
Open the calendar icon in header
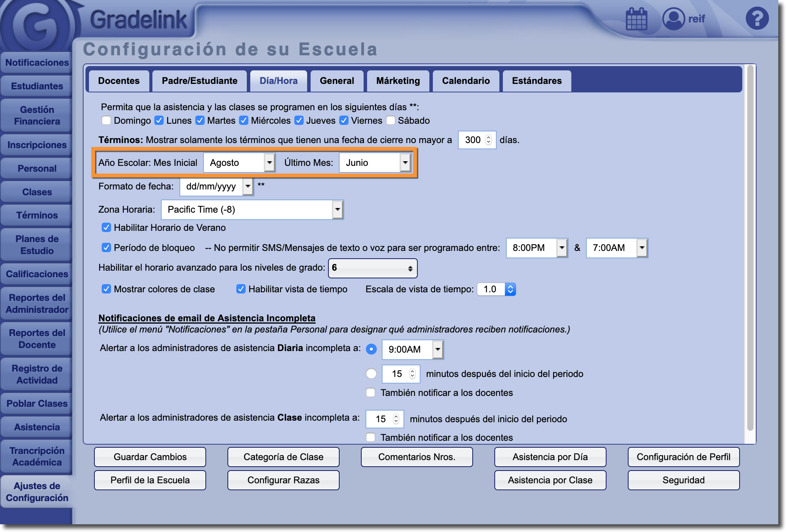[x=636, y=19]
